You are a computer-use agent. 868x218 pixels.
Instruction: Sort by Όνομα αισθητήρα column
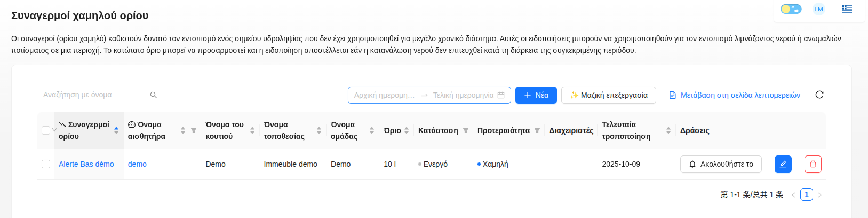pyautogui.click(x=183, y=130)
